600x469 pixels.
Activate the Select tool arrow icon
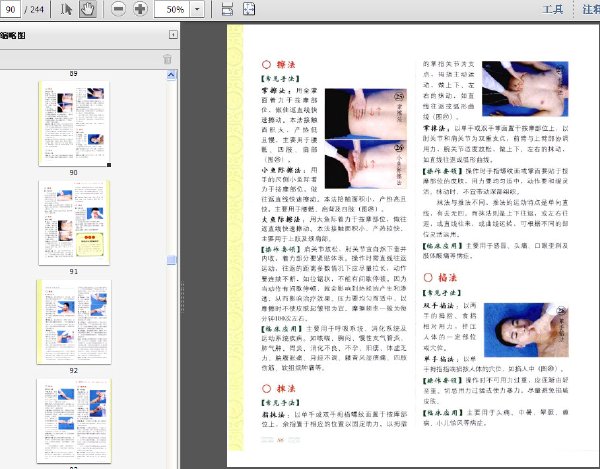click(x=67, y=9)
